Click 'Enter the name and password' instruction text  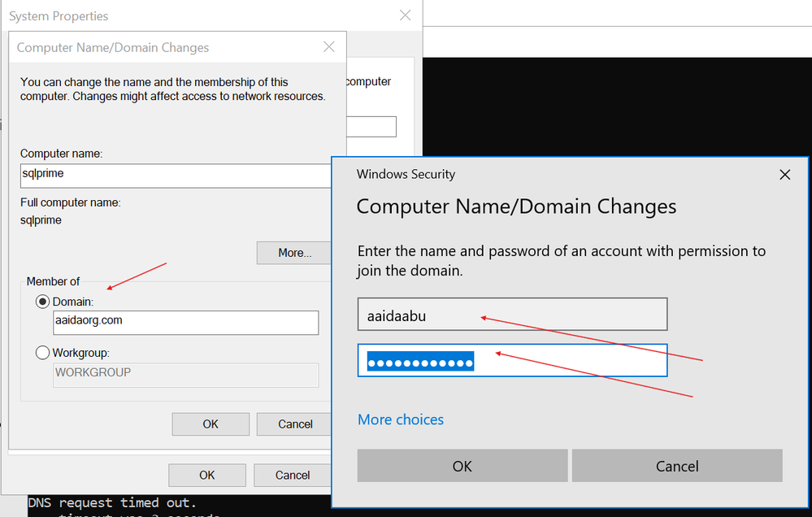click(562, 261)
